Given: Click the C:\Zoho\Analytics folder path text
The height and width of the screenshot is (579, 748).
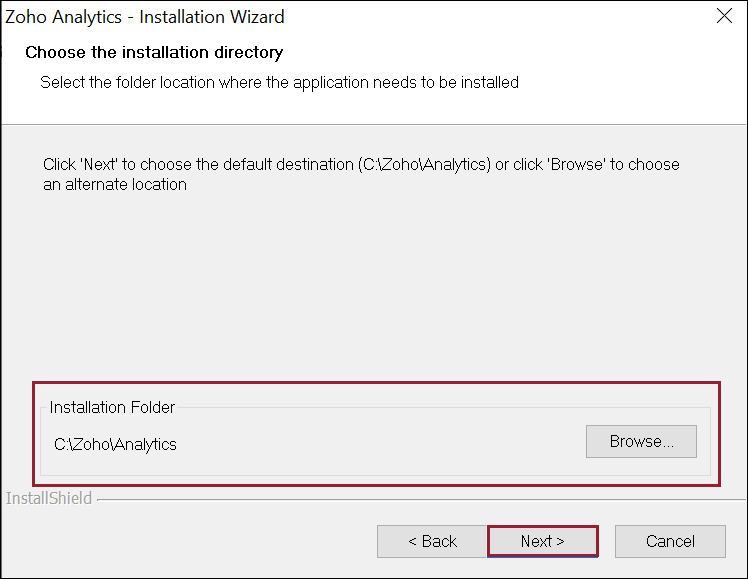Looking at the screenshot, I should coord(115,444).
